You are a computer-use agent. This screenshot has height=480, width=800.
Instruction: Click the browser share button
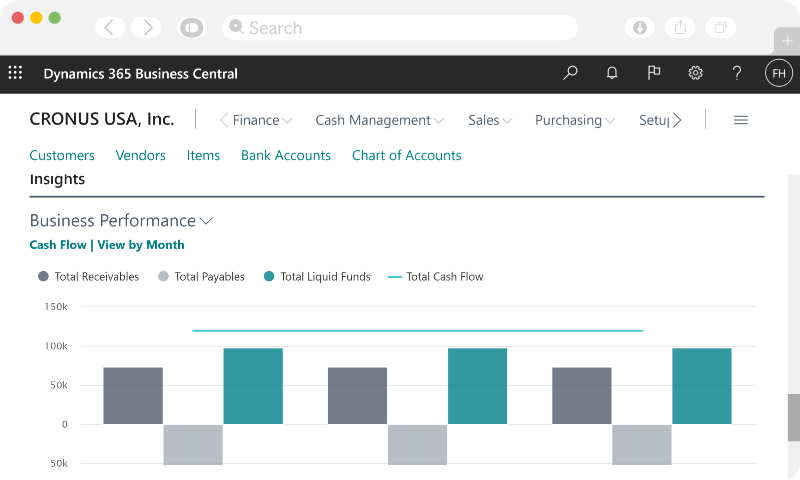pyautogui.click(x=680, y=28)
